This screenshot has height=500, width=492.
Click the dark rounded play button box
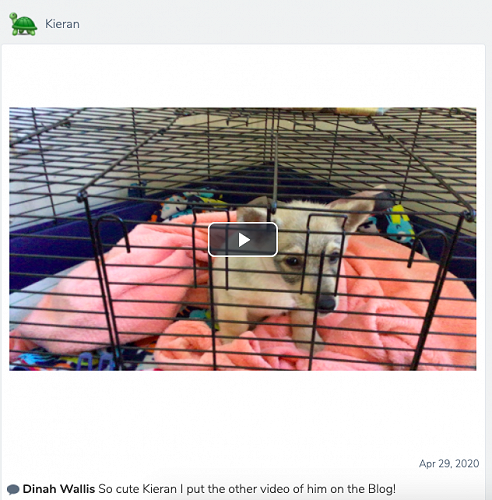click(x=243, y=239)
